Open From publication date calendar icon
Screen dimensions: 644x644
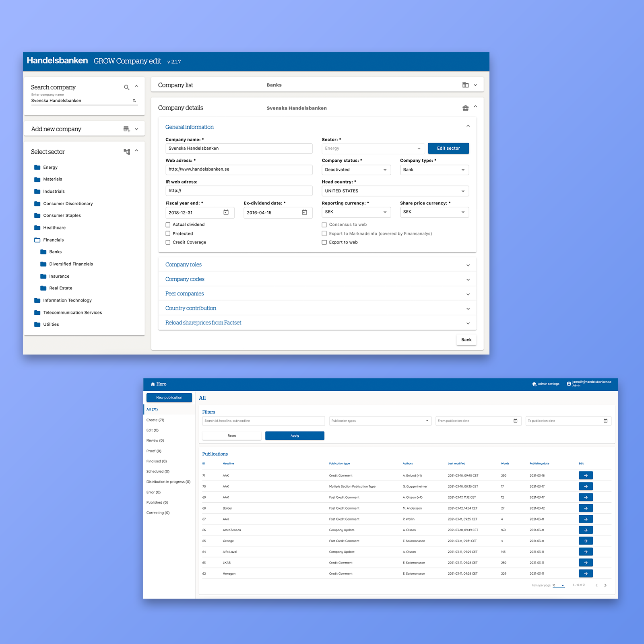515,421
